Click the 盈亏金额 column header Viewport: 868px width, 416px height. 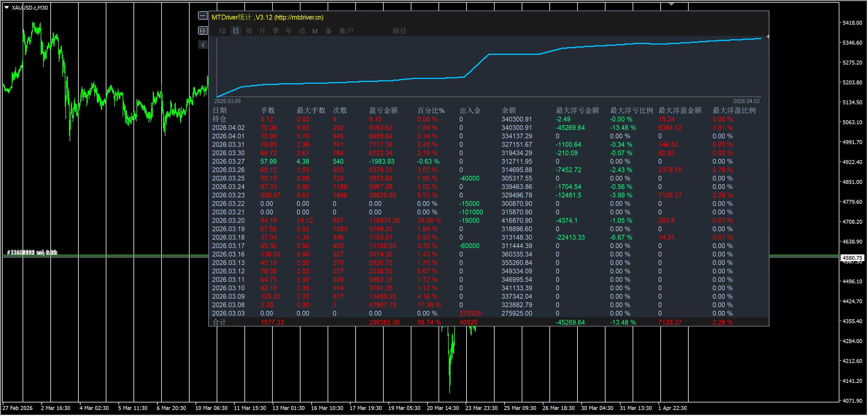383,110
